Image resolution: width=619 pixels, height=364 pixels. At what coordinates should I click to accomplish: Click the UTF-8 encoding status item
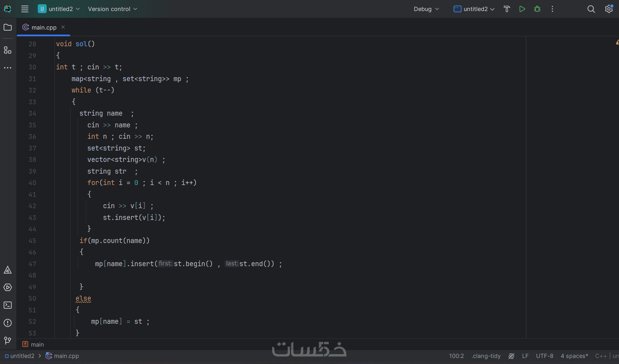[x=545, y=356]
